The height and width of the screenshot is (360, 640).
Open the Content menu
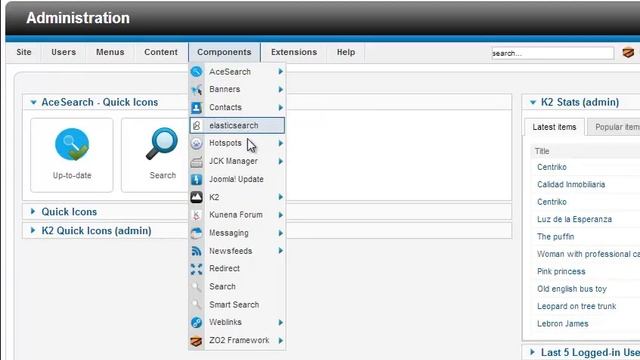(x=161, y=52)
